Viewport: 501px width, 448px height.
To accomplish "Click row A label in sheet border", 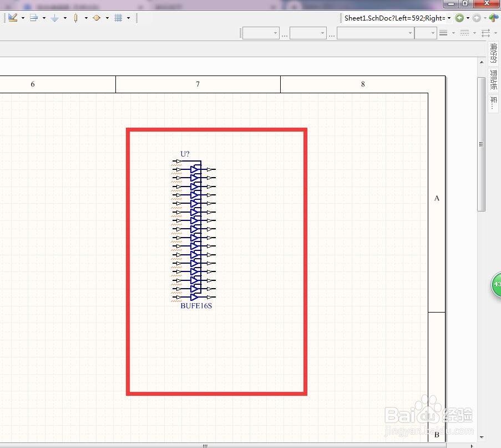I will click(x=437, y=198).
